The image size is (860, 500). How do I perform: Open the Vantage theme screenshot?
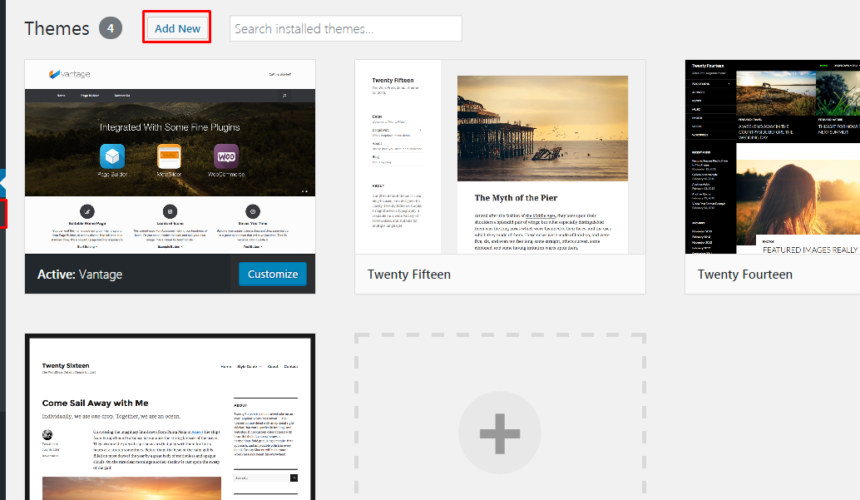pyautogui.click(x=170, y=157)
